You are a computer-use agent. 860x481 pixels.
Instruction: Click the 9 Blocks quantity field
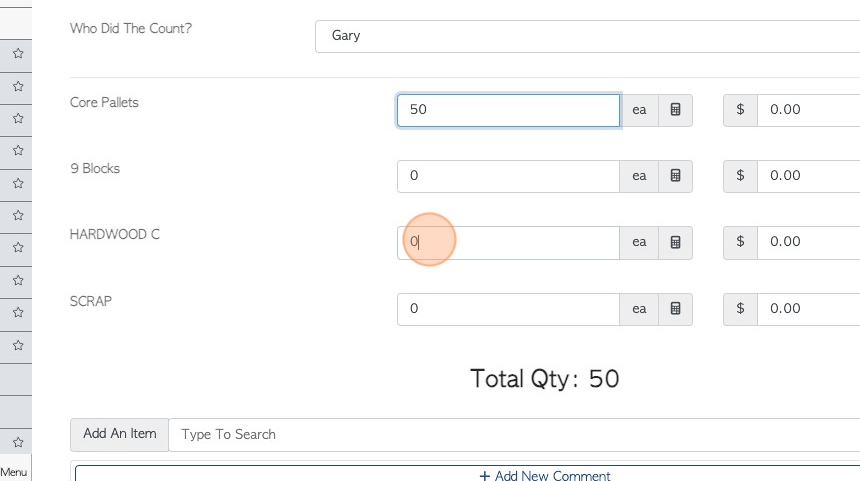508,176
